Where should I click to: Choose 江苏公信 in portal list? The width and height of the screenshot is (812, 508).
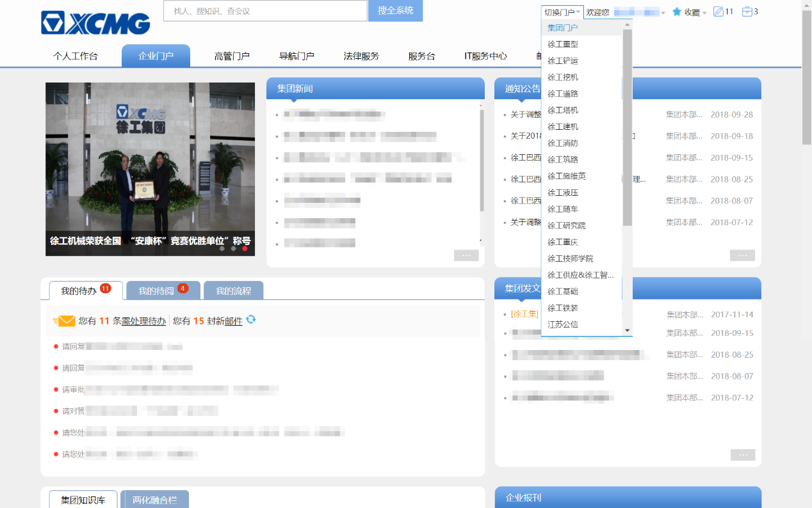point(581,324)
